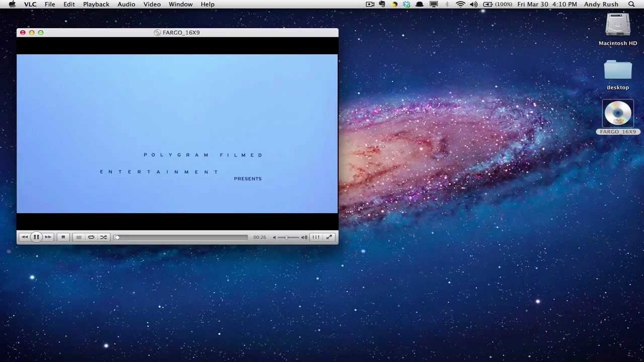The width and height of the screenshot is (644, 362).
Task: Minimize the VLC window with yellow button
Action: (32, 33)
